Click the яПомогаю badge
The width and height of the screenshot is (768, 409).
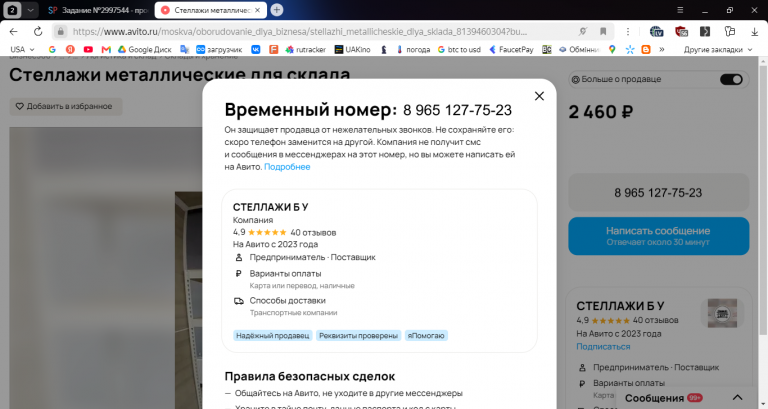pyautogui.click(x=426, y=336)
